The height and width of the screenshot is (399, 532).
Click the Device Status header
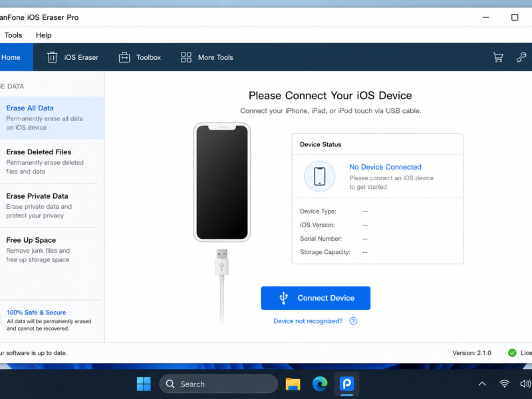click(321, 144)
